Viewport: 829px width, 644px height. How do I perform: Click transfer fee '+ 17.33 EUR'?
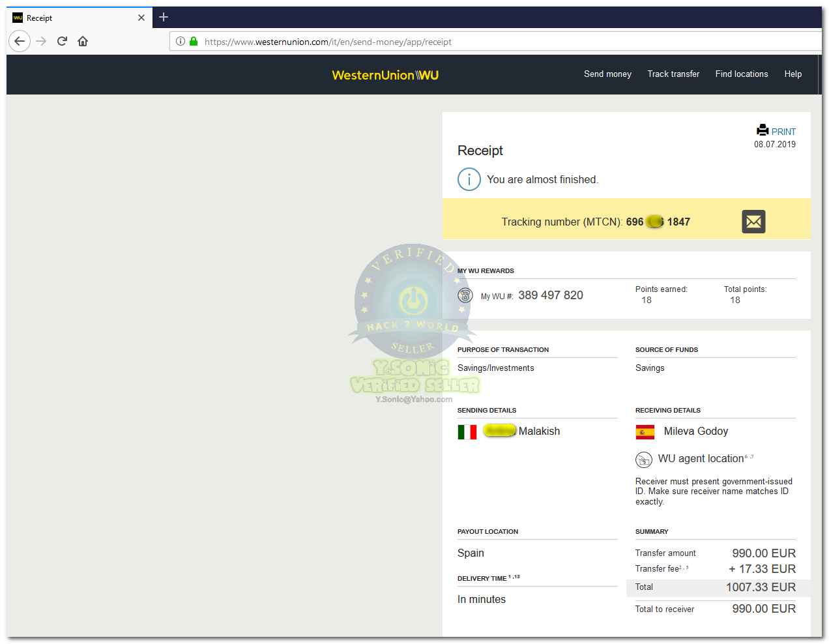(x=762, y=569)
